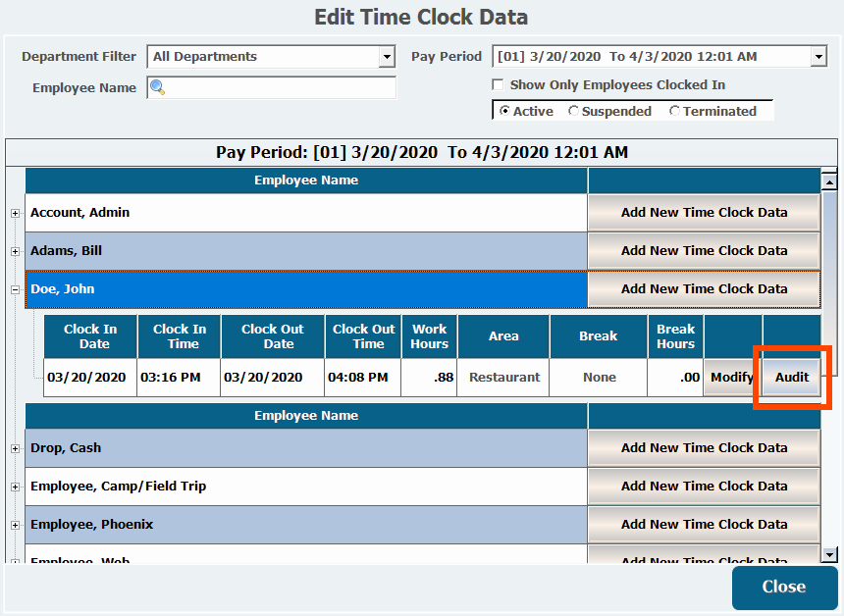
Task: Add New Time Clock Data for Adams, Bill
Action: (704, 251)
